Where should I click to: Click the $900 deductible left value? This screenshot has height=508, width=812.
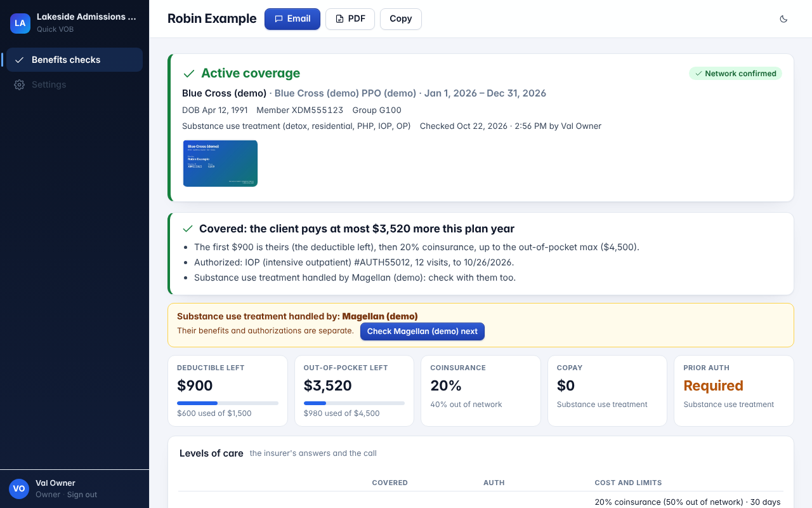click(195, 385)
